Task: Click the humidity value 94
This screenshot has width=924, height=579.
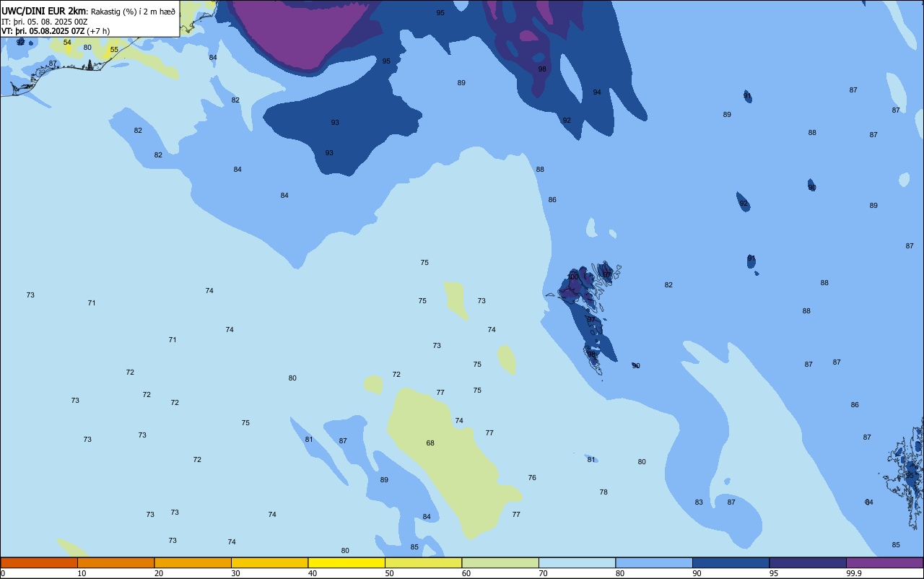Action: 597,92
